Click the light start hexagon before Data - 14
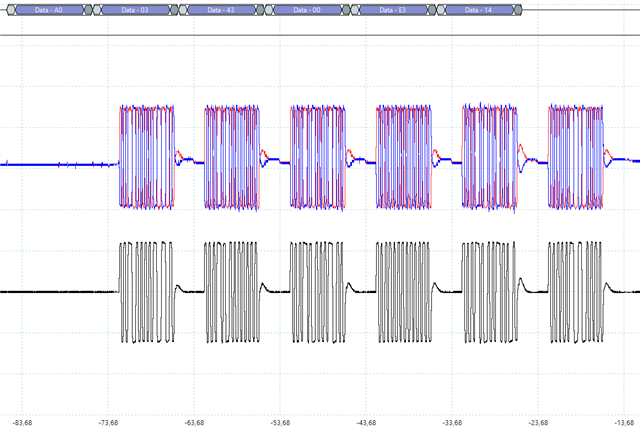The height and width of the screenshot is (437, 640). click(x=441, y=10)
